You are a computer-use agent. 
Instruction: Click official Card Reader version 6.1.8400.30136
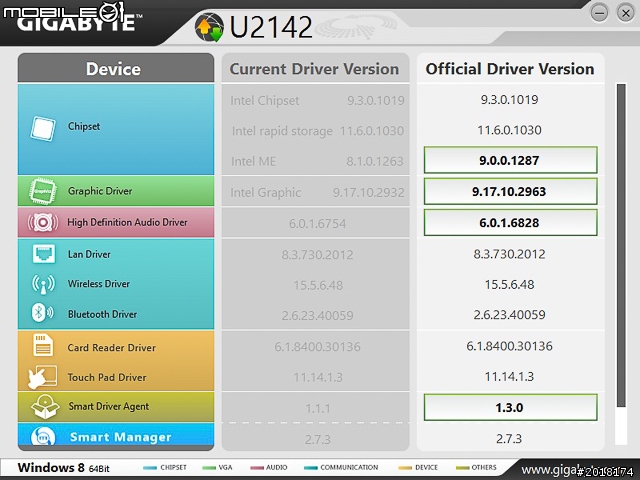pos(509,346)
